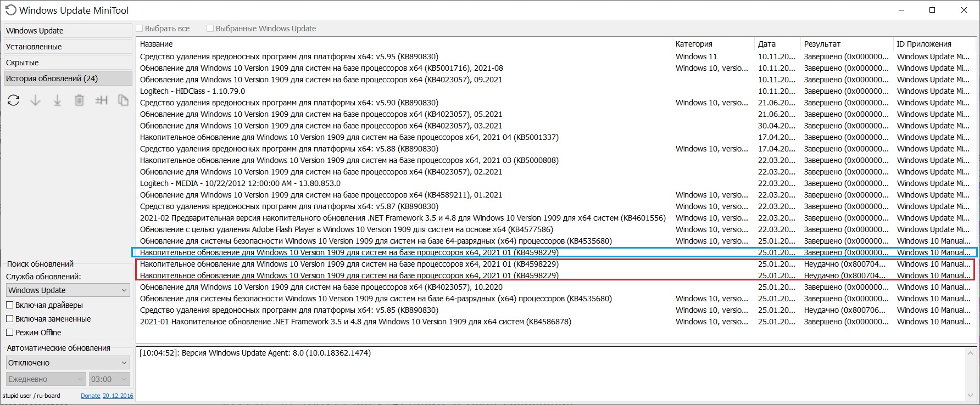Open the automatic updates 'Отключено' dropdown

point(68,363)
